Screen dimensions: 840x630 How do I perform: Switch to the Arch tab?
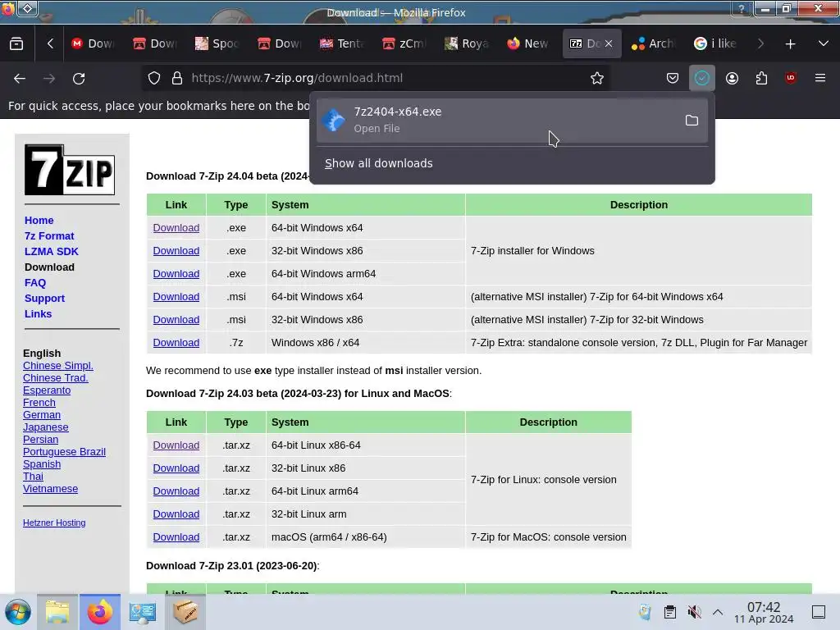click(654, 43)
